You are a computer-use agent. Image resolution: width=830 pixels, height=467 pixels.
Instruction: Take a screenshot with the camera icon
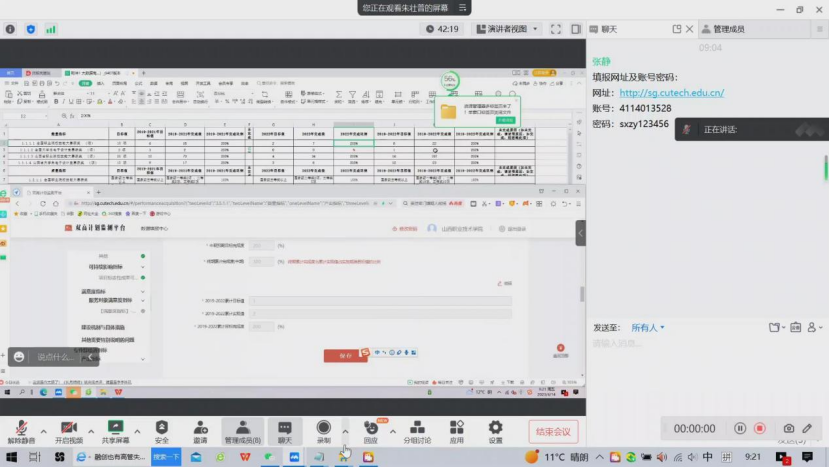789,428
